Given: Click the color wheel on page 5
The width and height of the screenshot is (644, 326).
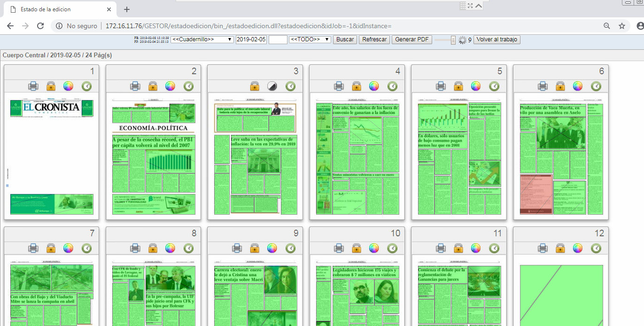Looking at the screenshot, I should (476, 86).
